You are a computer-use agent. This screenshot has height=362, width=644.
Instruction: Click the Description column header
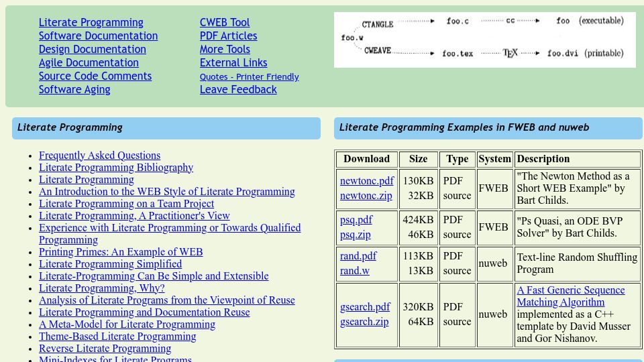578,159
